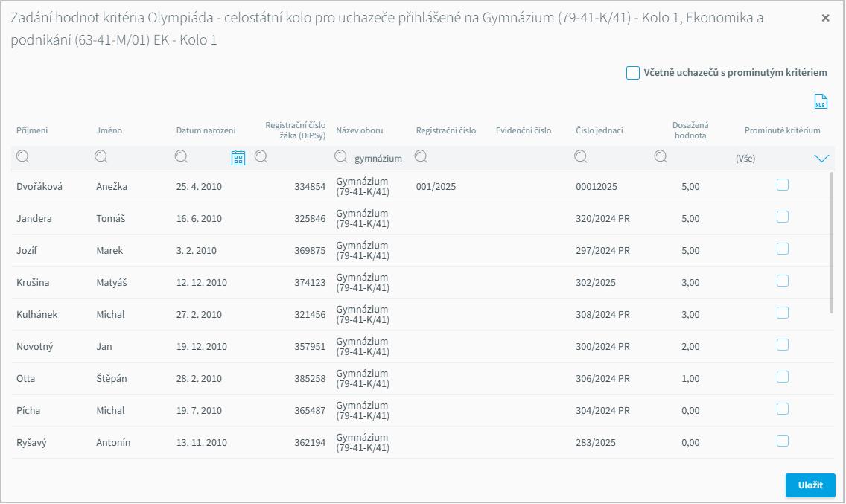Click search icon in Jméno filter
This screenshot has width=846, height=504.
click(x=101, y=156)
